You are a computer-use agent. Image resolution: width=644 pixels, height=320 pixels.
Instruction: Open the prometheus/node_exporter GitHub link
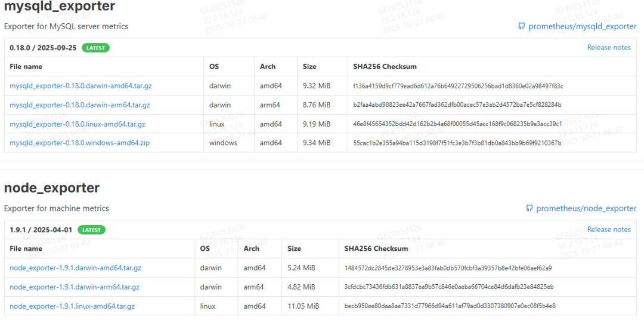click(x=586, y=208)
